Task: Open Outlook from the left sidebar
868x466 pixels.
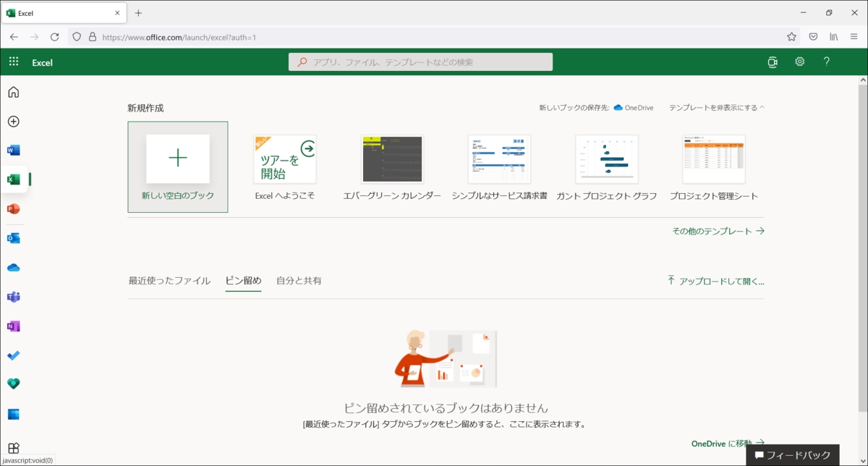Action: point(13,237)
